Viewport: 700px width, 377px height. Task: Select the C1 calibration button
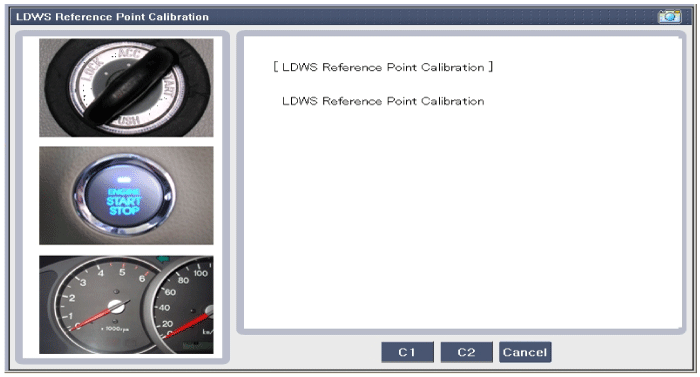[x=407, y=352]
